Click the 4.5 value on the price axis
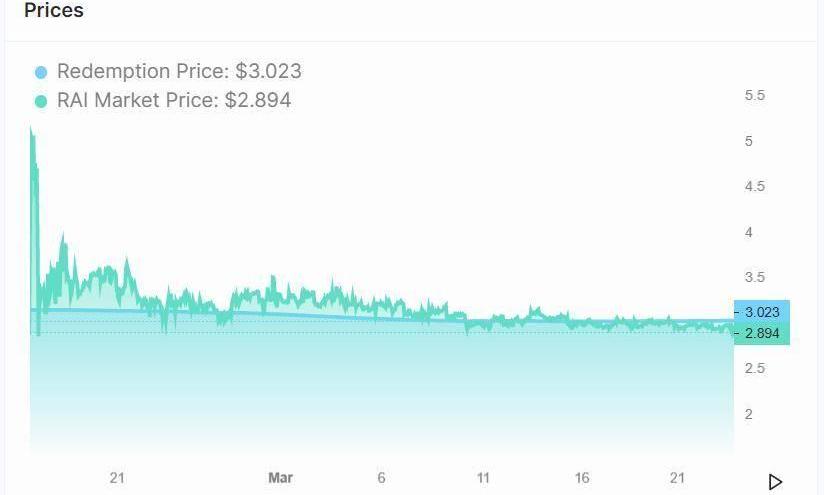This screenshot has height=495, width=824. coord(755,187)
